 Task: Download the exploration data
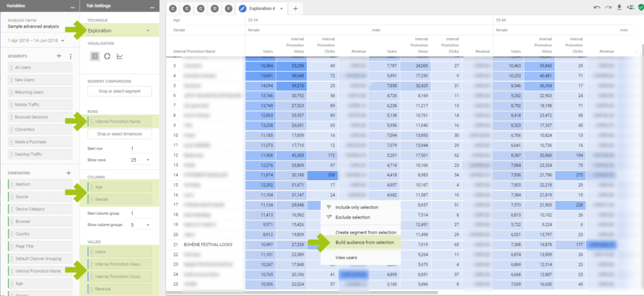pyautogui.click(x=619, y=8)
